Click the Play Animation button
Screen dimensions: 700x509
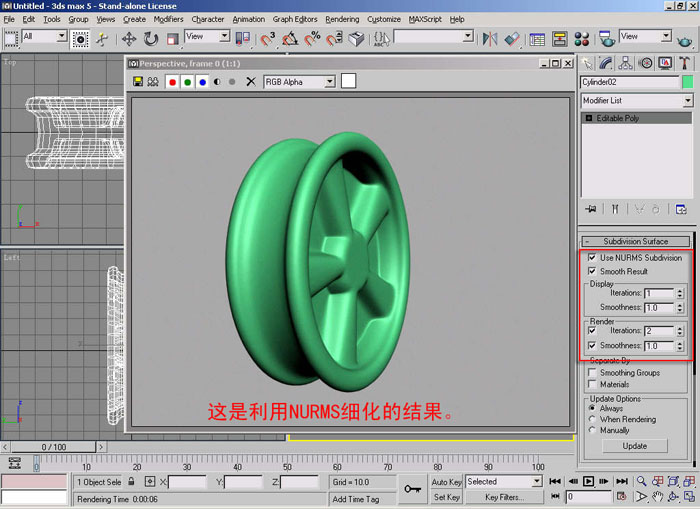tap(588, 481)
